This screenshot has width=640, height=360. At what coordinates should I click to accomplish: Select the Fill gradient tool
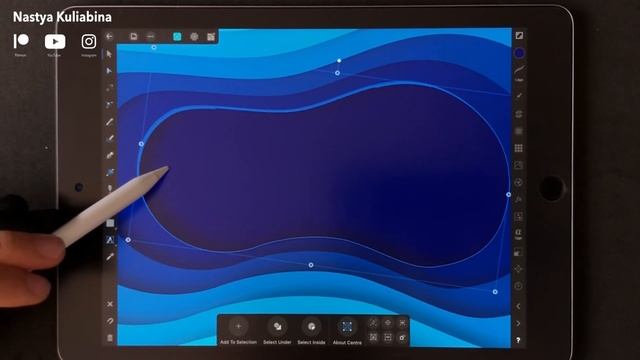pos(110,172)
